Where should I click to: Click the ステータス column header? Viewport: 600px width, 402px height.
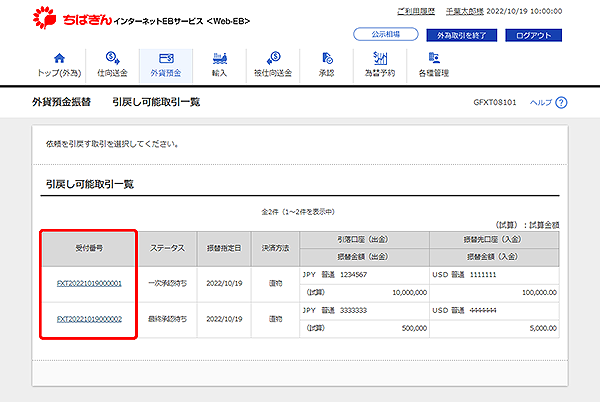(167, 249)
